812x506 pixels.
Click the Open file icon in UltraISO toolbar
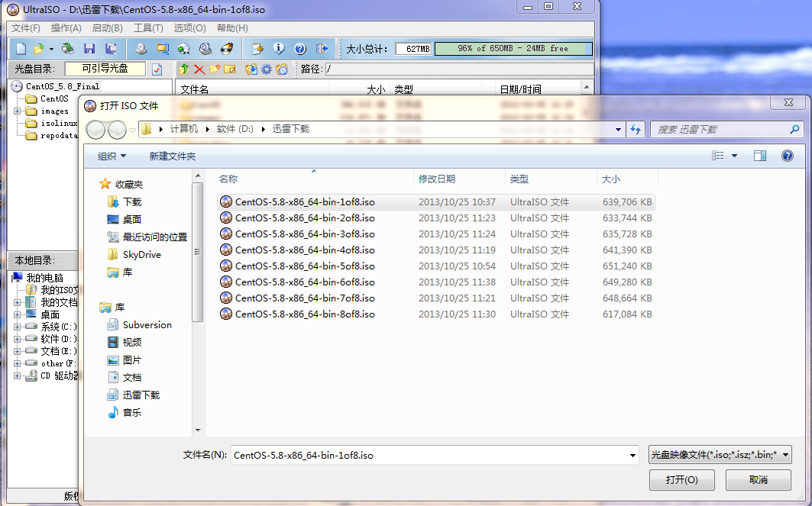pyautogui.click(x=37, y=49)
